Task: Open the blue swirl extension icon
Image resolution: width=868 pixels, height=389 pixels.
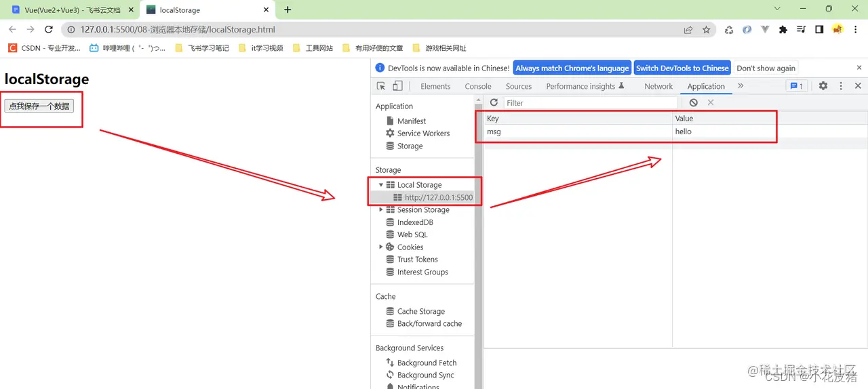Action: pyautogui.click(x=747, y=30)
